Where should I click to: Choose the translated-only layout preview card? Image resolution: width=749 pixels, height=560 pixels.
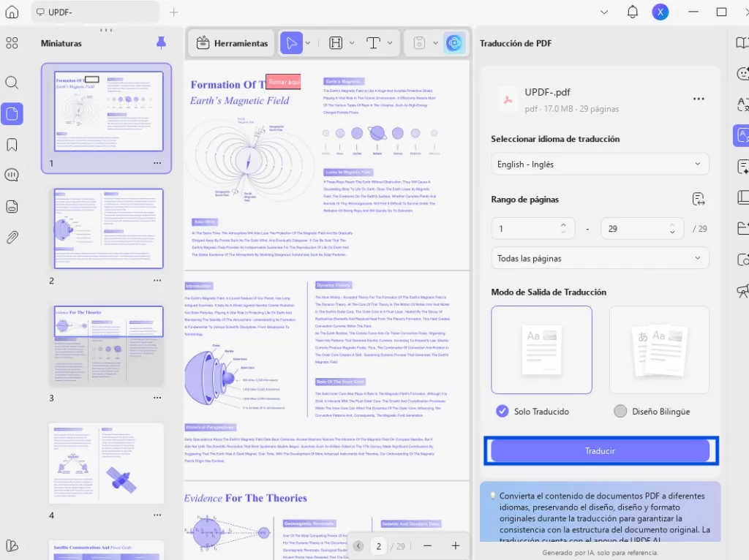pos(541,350)
